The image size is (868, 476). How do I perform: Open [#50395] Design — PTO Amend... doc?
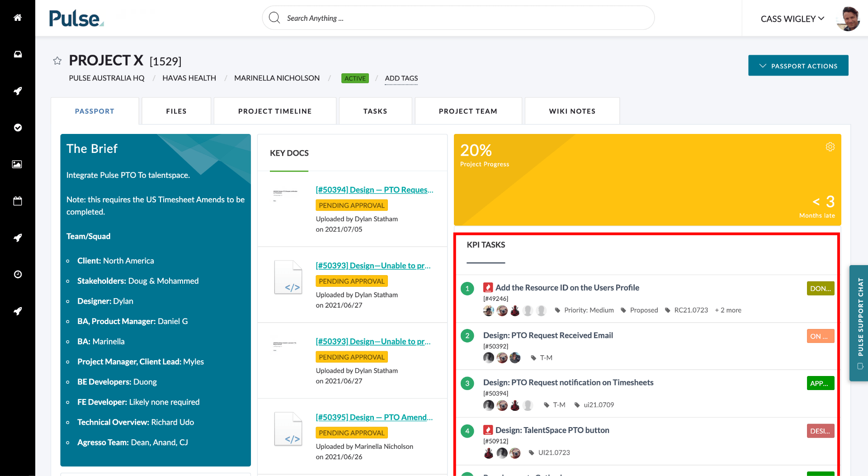(374, 417)
